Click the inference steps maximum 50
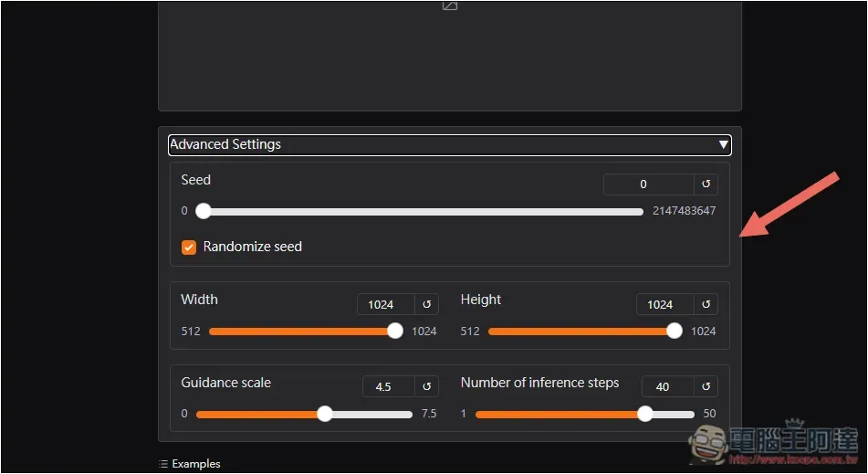This screenshot has width=868, height=474. pos(710,414)
